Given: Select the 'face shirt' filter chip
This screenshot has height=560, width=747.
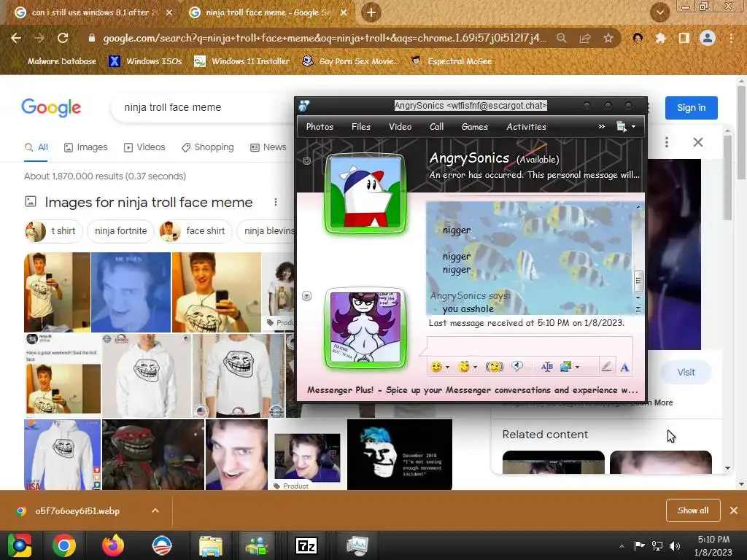Looking at the screenshot, I should (x=195, y=231).
